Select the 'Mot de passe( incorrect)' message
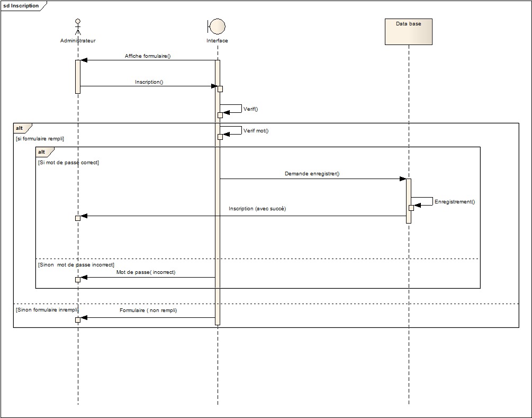532x418 pixels. tap(146, 272)
